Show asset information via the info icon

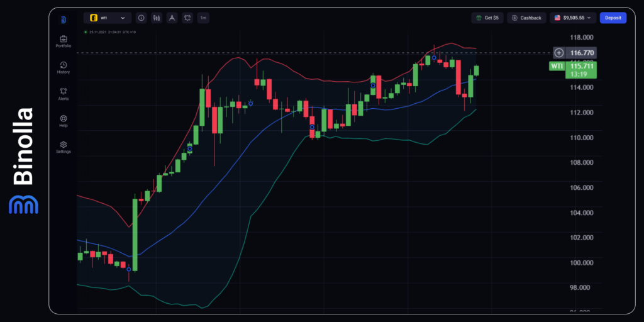142,18
